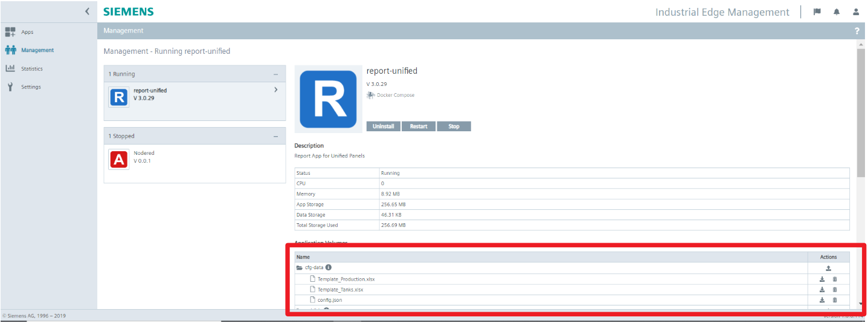The width and height of the screenshot is (868, 323).
Task: Click the SIEMENS logo
Action: point(129,11)
